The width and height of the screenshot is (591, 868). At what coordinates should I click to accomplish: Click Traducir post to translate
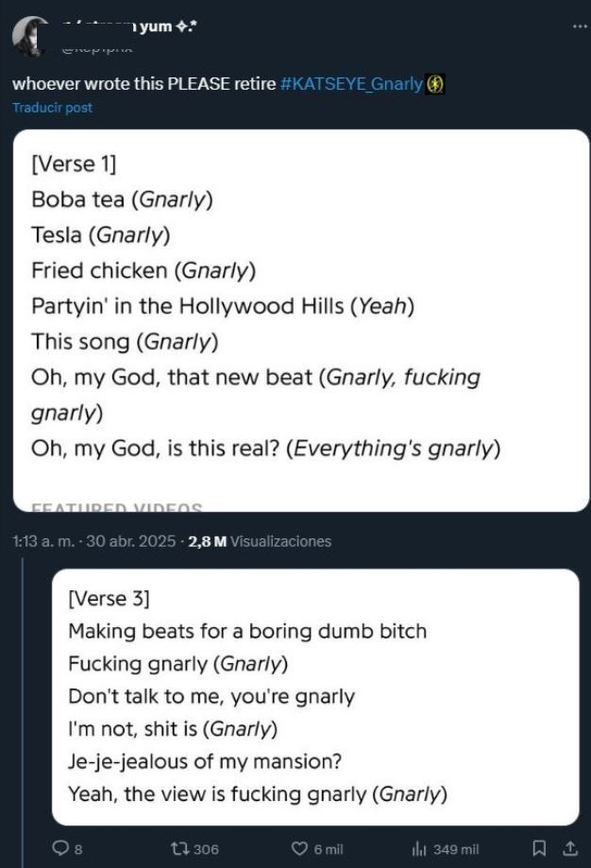tap(53, 108)
